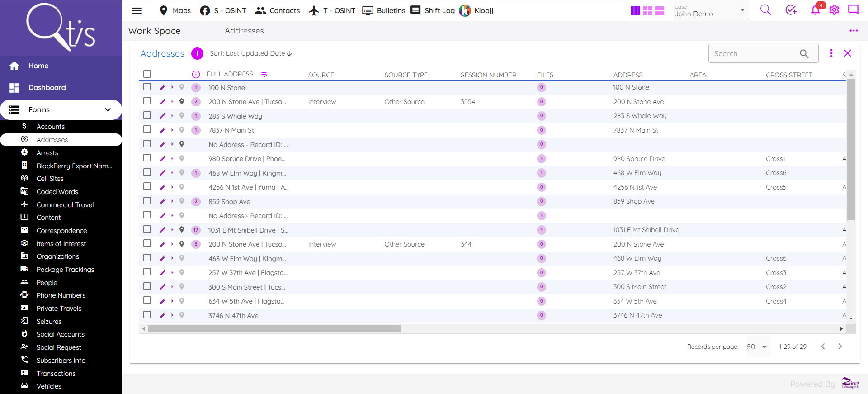This screenshot has width=868, height=394.
Task: Switch to three-column layout icon
Action: 636,10
